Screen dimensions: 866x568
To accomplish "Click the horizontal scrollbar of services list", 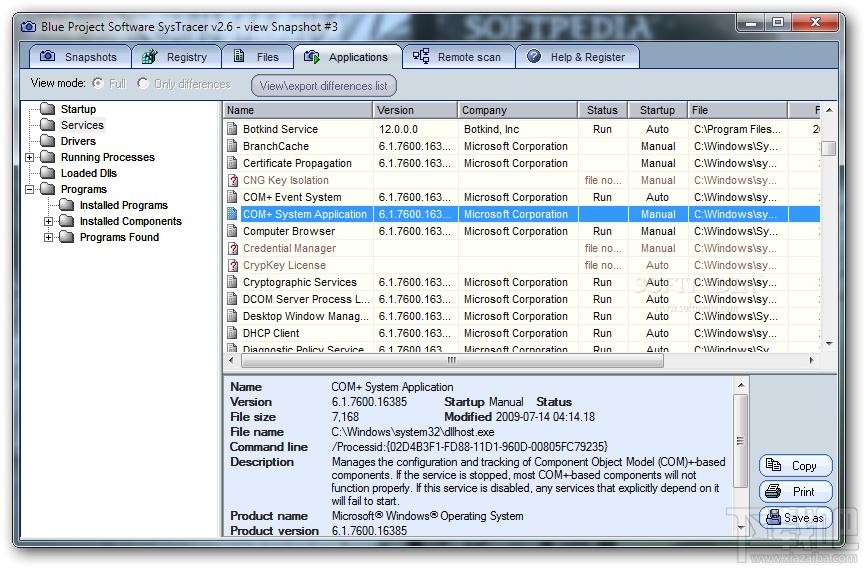I will (x=450, y=360).
